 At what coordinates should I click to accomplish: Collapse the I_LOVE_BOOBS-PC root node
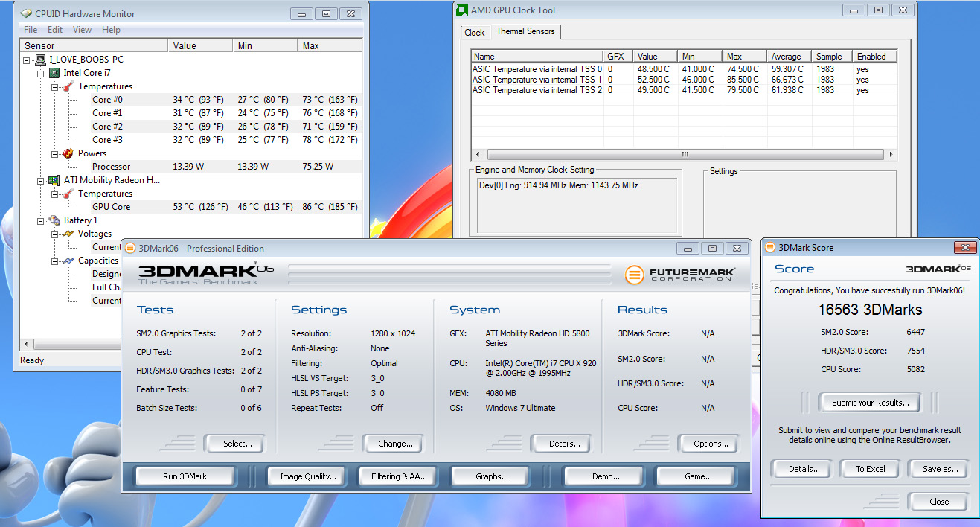click(x=28, y=60)
